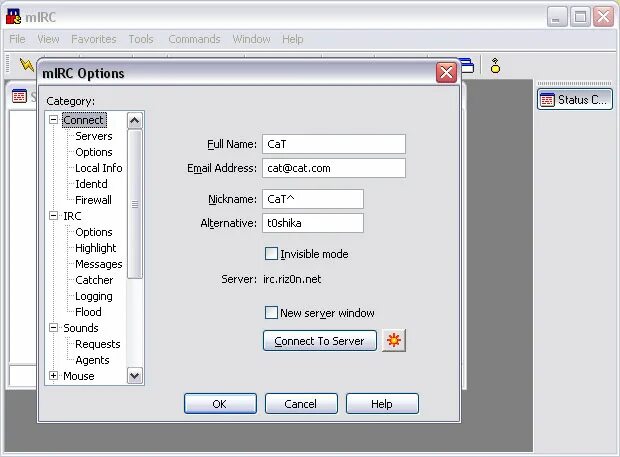Minimize the mIRC main window
The width and height of the screenshot is (620, 457).
[557, 17]
